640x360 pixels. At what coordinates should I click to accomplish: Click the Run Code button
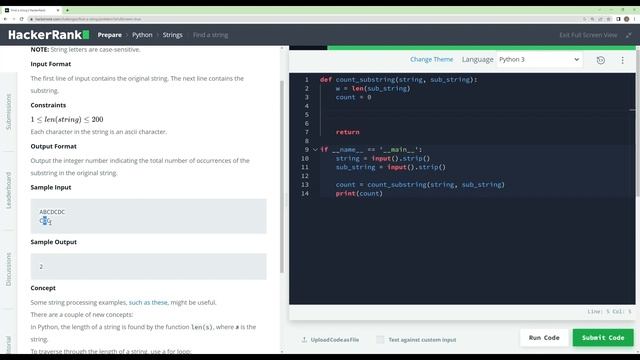point(544,338)
